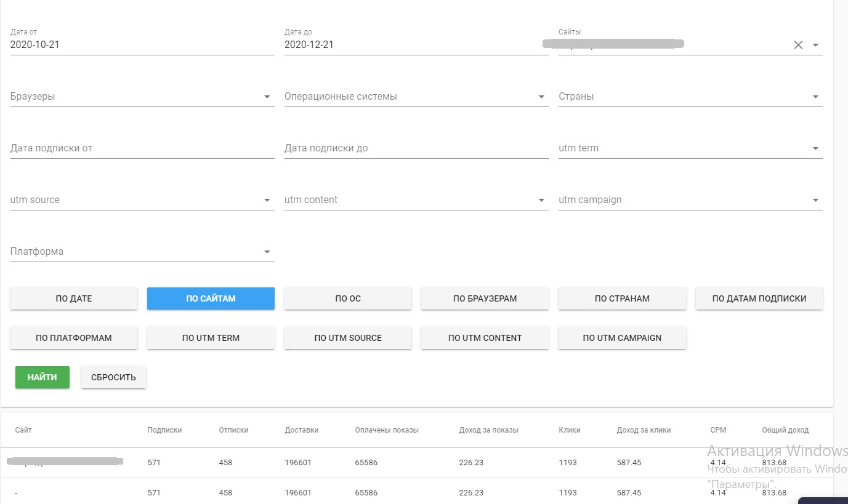Click the Дата подписки от field

[x=142, y=148]
